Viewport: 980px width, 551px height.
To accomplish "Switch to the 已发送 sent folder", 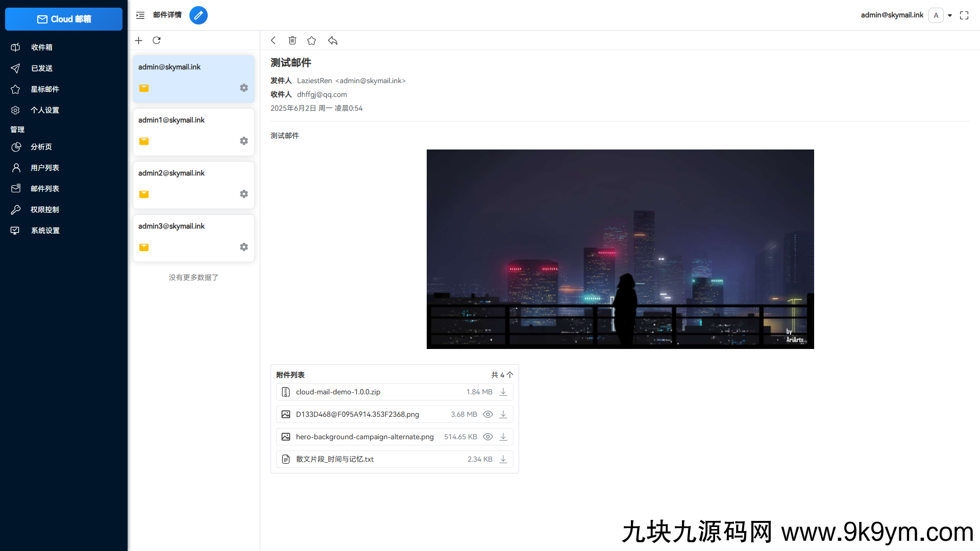I will [x=41, y=68].
